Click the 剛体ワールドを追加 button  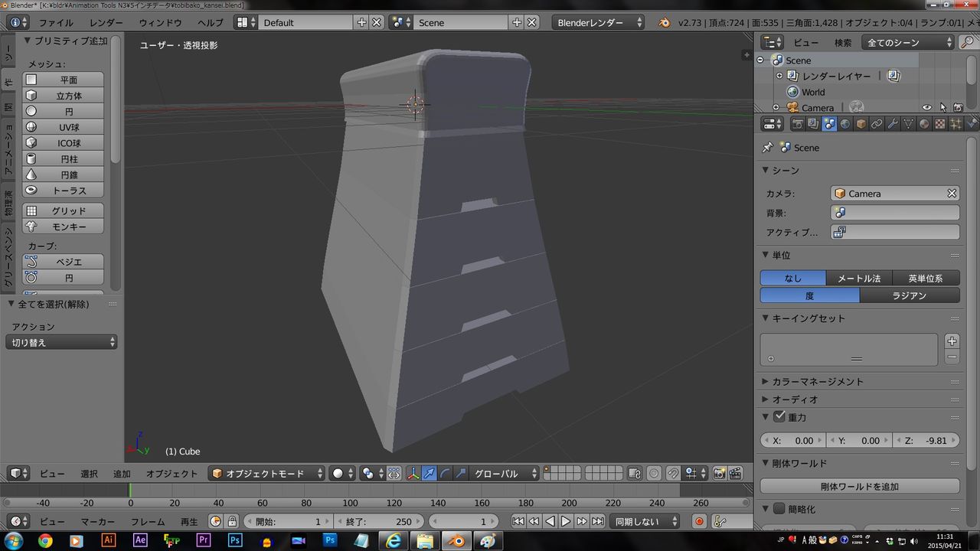(860, 486)
